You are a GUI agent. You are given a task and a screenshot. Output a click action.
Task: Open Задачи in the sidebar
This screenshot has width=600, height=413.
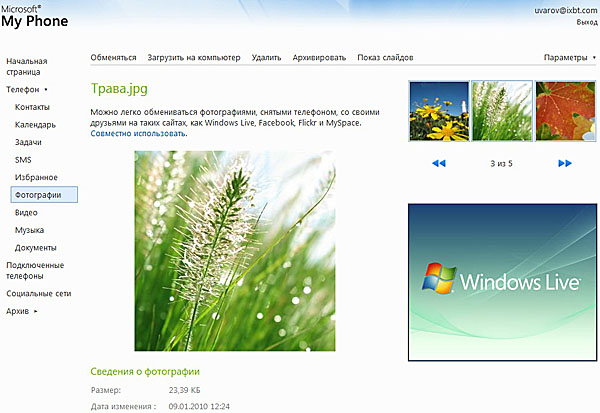click(x=28, y=142)
